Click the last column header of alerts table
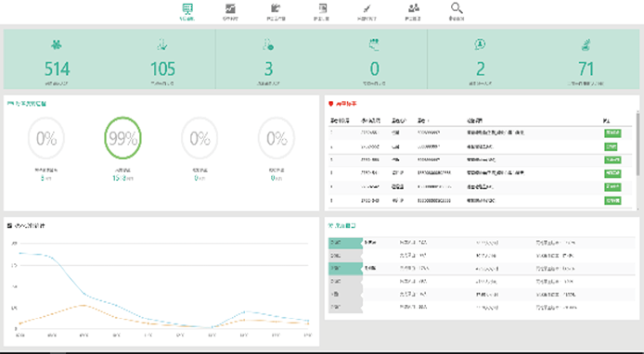The width and height of the screenshot is (644, 354). (607, 121)
